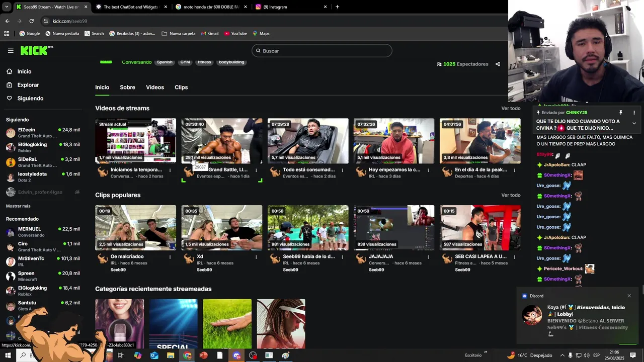Open PowerPoint from the taskbar
Viewport: 644px width, 362px height.
[203, 355]
